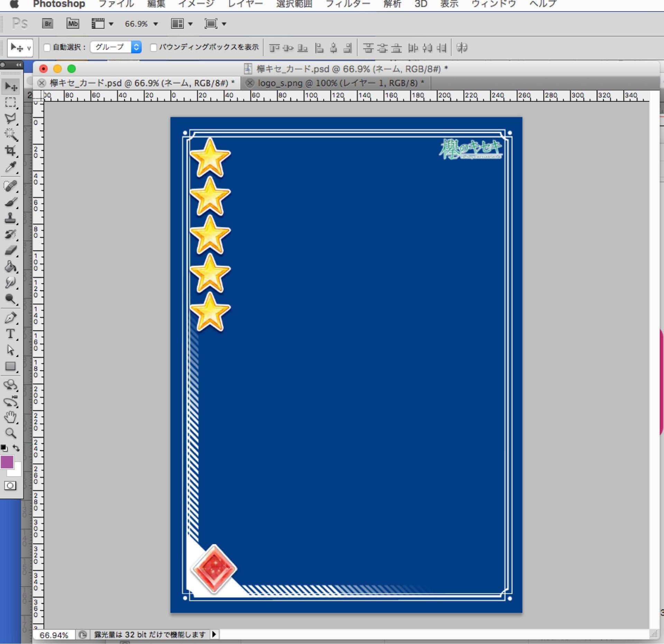Select the Brush tool

coord(11,202)
